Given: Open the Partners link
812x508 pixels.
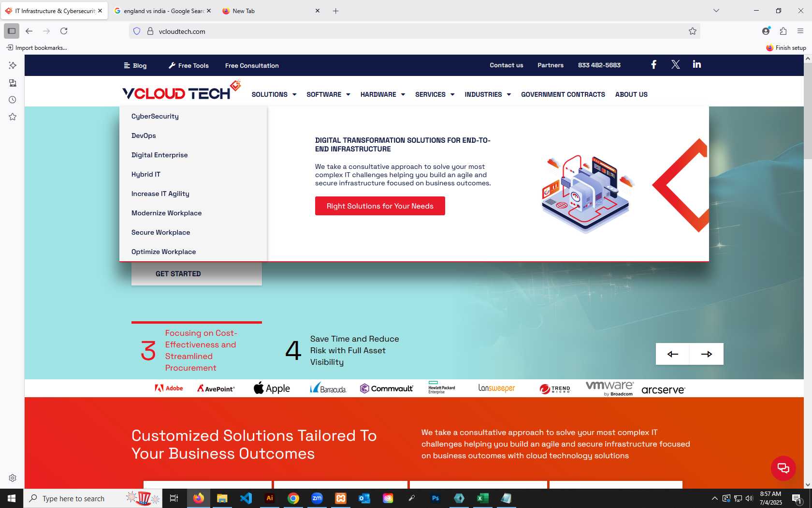Looking at the screenshot, I should [550, 65].
